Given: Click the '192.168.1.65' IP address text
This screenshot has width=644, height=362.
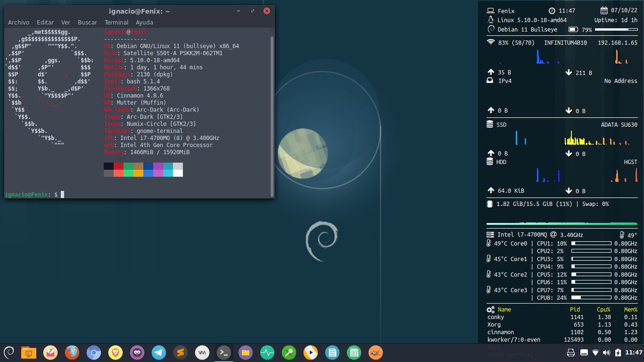Looking at the screenshot, I should tap(617, 43).
